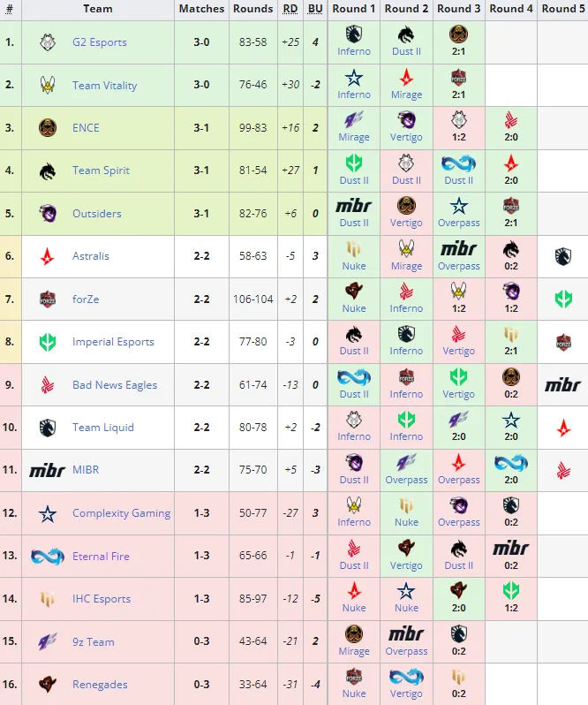Click the G2 Esports logo in row 1
This screenshot has width=588, height=705.
click(x=48, y=42)
